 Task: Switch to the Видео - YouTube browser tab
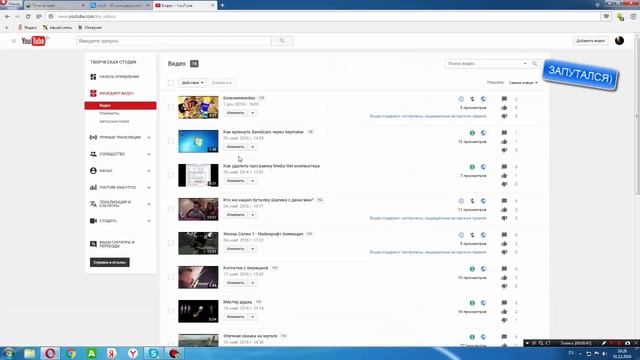pyautogui.click(x=185, y=5)
